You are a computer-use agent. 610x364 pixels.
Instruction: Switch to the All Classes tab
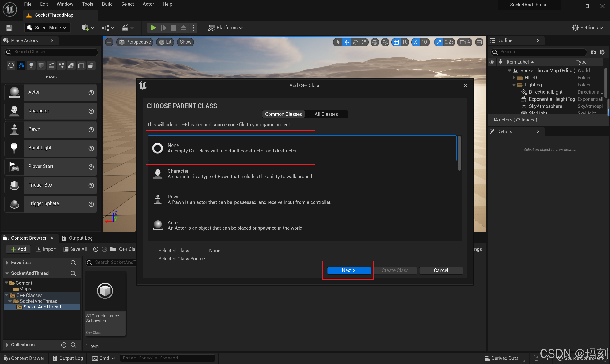(326, 114)
